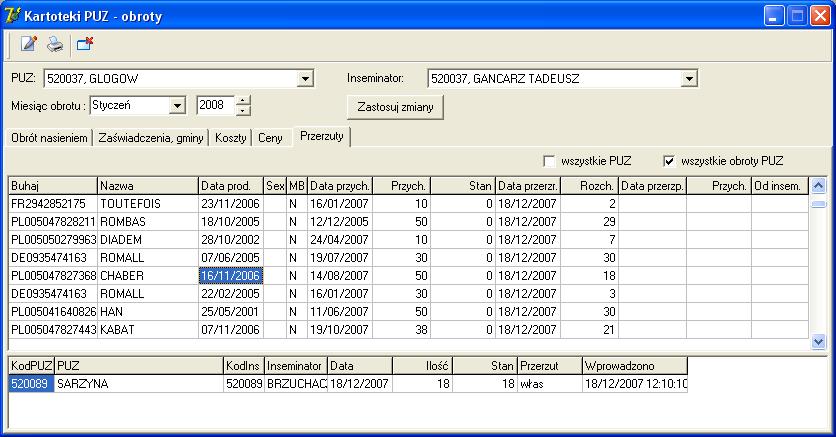Select the Przerzuty tab
The image size is (836, 437).
[321, 136]
